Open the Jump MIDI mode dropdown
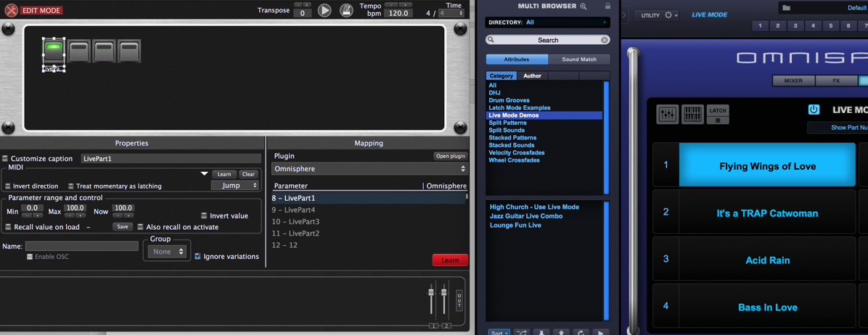The width and height of the screenshot is (868, 335). coord(235,186)
